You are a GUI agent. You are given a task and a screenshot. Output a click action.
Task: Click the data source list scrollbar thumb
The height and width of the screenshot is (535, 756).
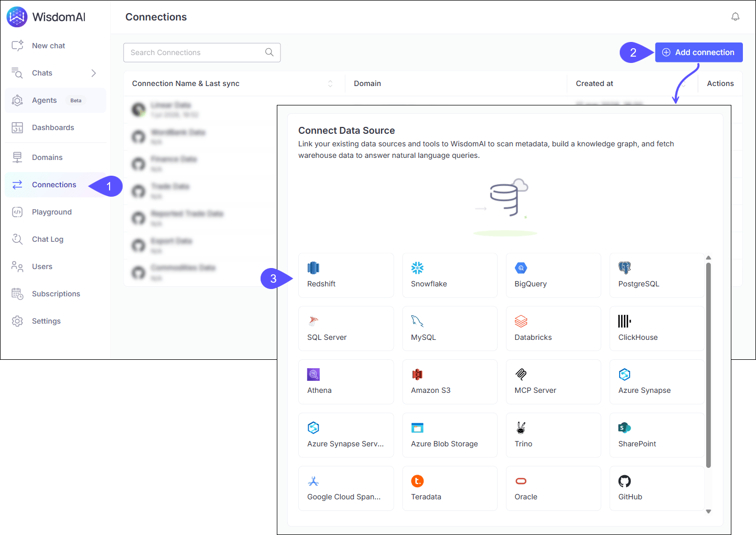coord(708,365)
